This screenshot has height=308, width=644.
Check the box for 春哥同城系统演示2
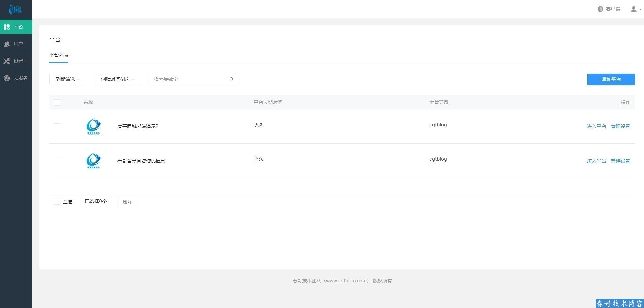57,126
